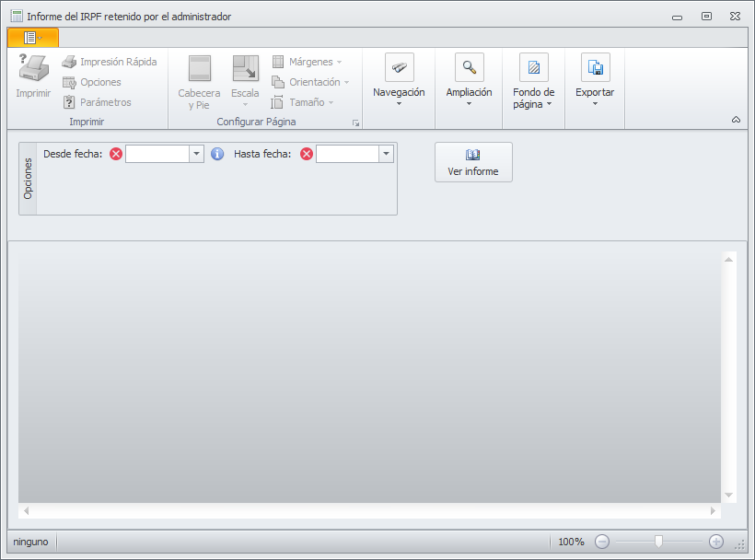Click the zoom slider handle
755x560 pixels.
pyautogui.click(x=658, y=542)
